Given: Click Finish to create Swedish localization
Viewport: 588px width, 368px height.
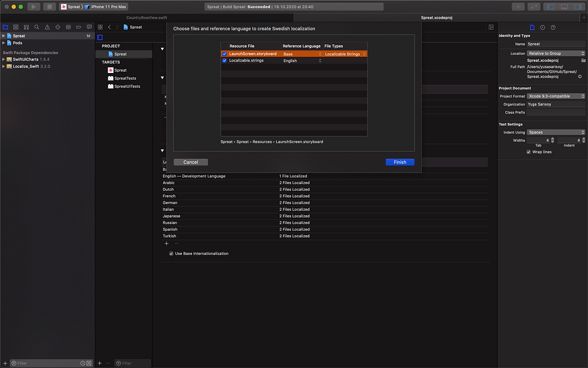Looking at the screenshot, I should [x=400, y=163].
